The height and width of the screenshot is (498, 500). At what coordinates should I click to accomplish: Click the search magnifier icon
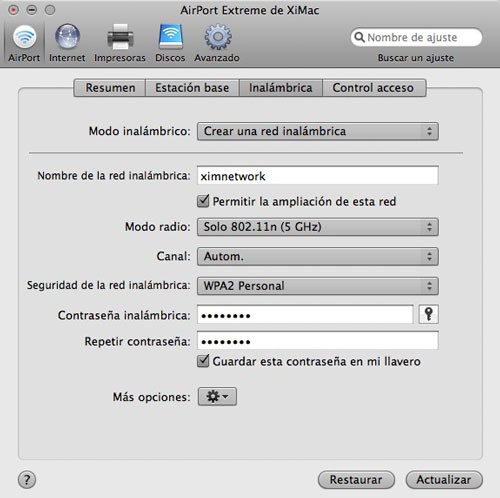[359, 37]
